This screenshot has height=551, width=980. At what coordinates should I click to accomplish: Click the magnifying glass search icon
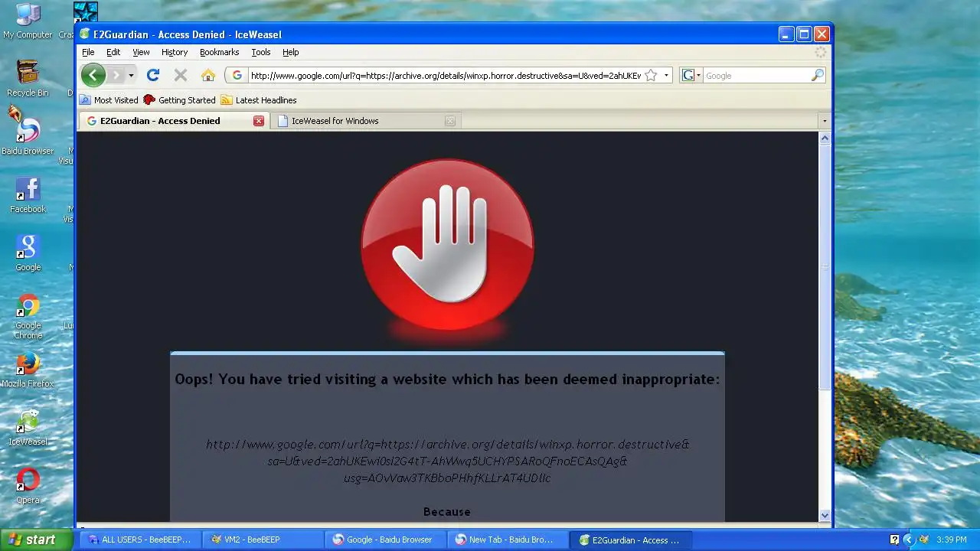(817, 76)
